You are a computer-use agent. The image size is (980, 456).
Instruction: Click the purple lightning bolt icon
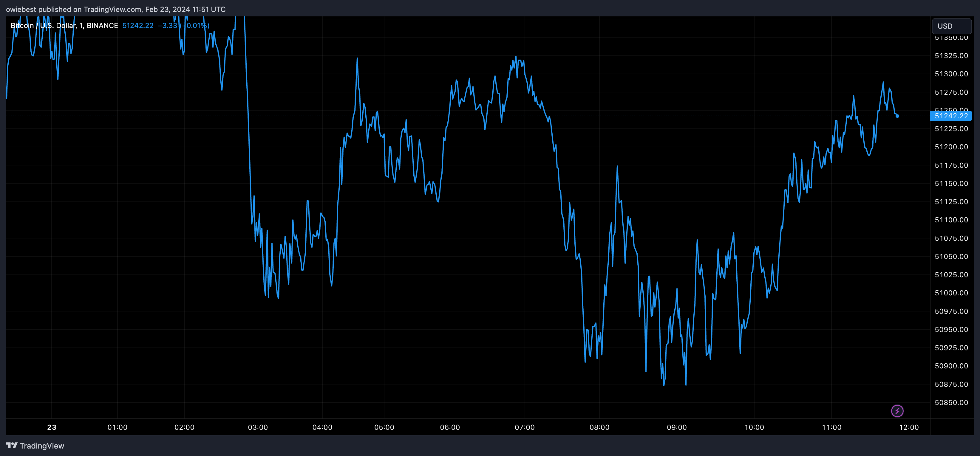[897, 411]
